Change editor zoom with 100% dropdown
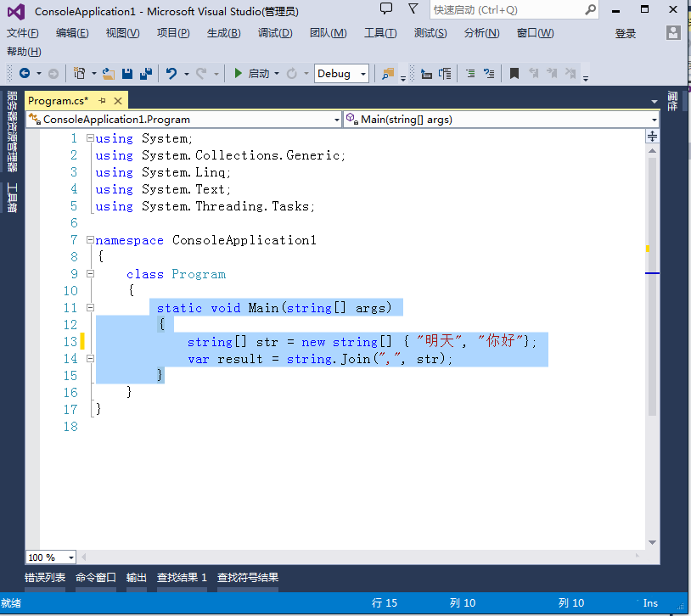The height and width of the screenshot is (616, 691). click(49, 557)
